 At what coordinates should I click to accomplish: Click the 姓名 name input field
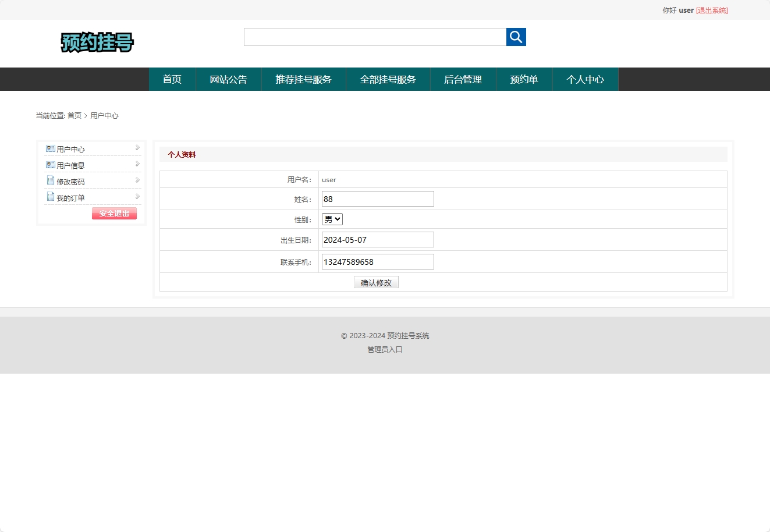tap(378, 199)
